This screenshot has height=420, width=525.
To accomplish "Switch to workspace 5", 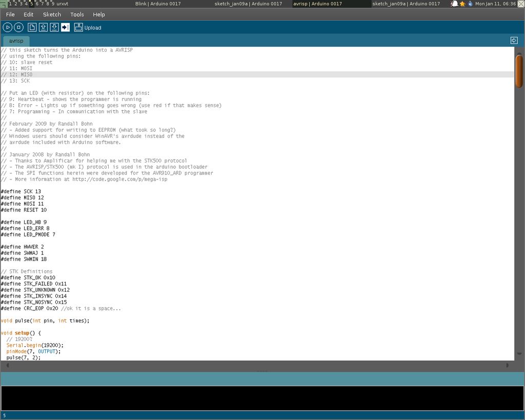I will 31,4.
